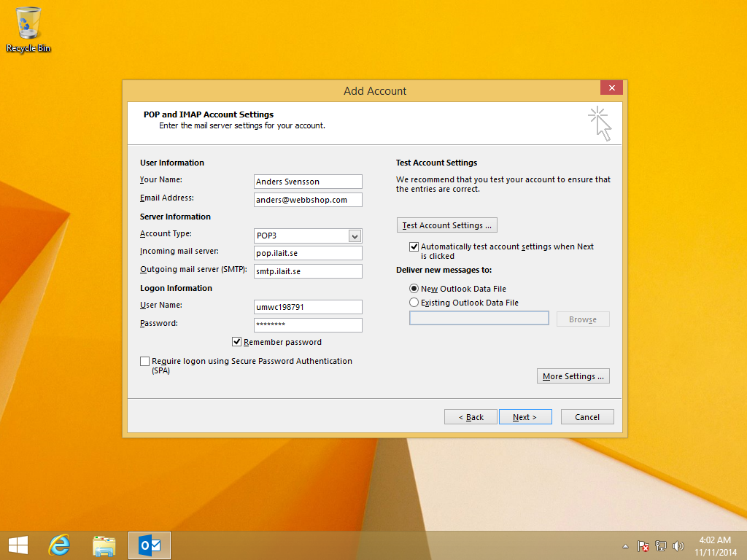
Task: Enable Require logon using Secure Password Authentication
Action: pyautogui.click(x=145, y=361)
